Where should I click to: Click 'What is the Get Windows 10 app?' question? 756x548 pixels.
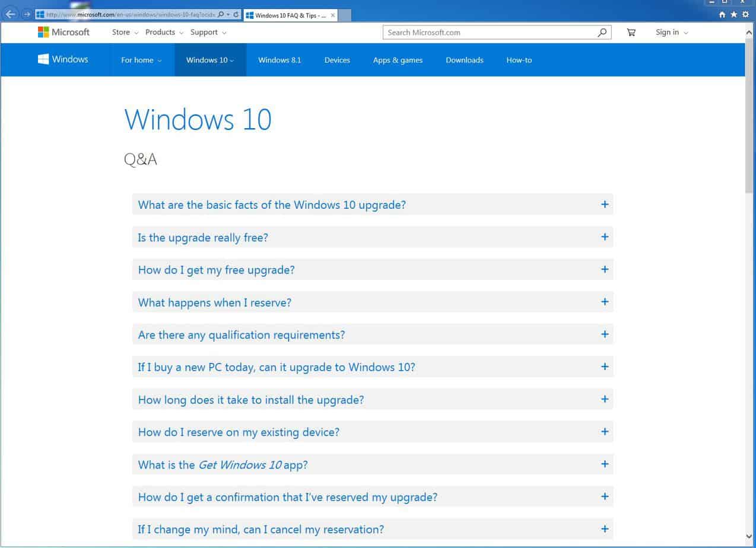pos(223,465)
